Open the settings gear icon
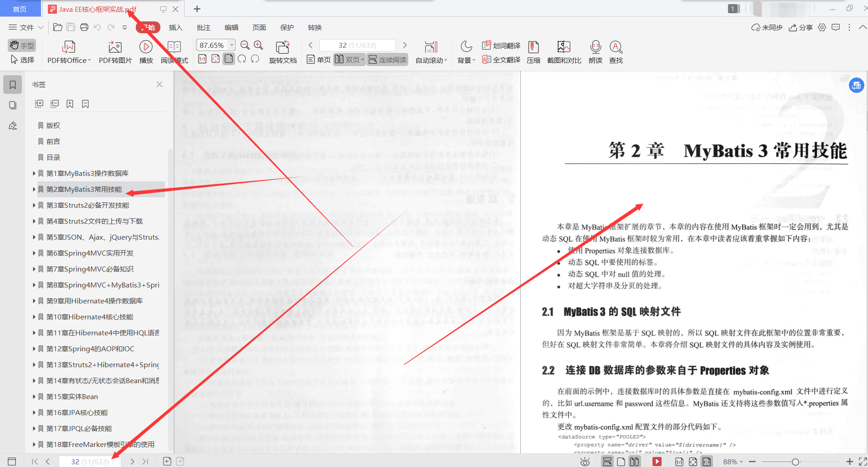Viewport: 868px width, 467px height. pos(822,27)
